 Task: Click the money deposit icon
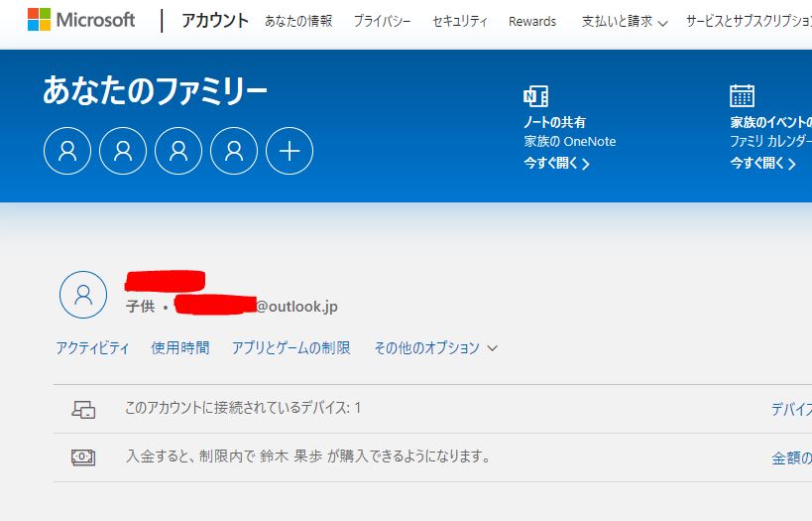(x=83, y=457)
